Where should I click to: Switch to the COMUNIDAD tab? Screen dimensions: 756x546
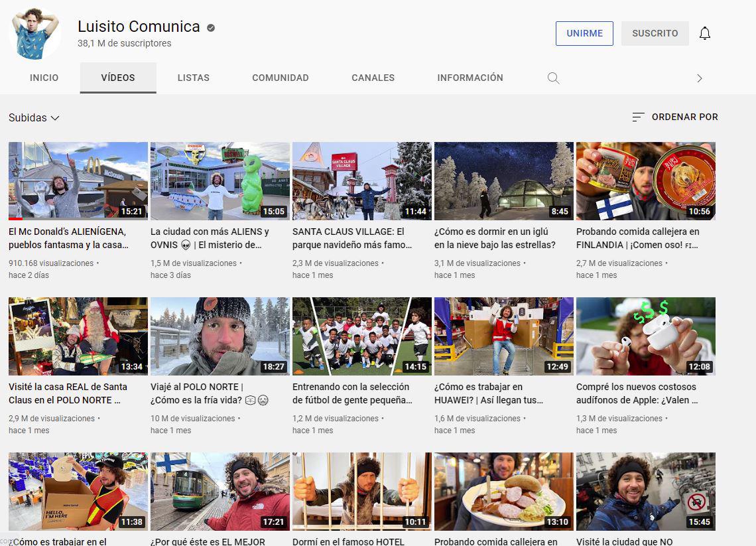click(281, 78)
